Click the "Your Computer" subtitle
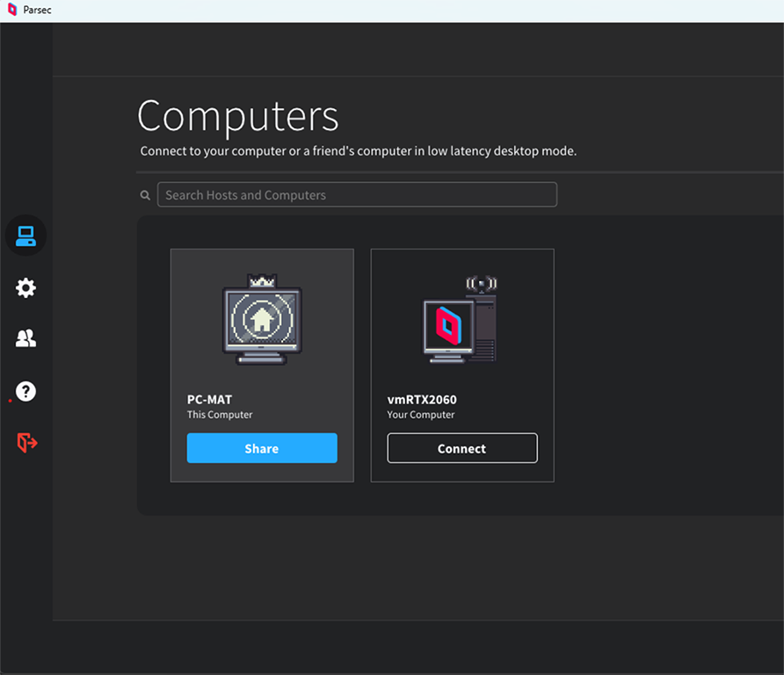Viewport: 784px width, 675px height. (x=420, y=415)
